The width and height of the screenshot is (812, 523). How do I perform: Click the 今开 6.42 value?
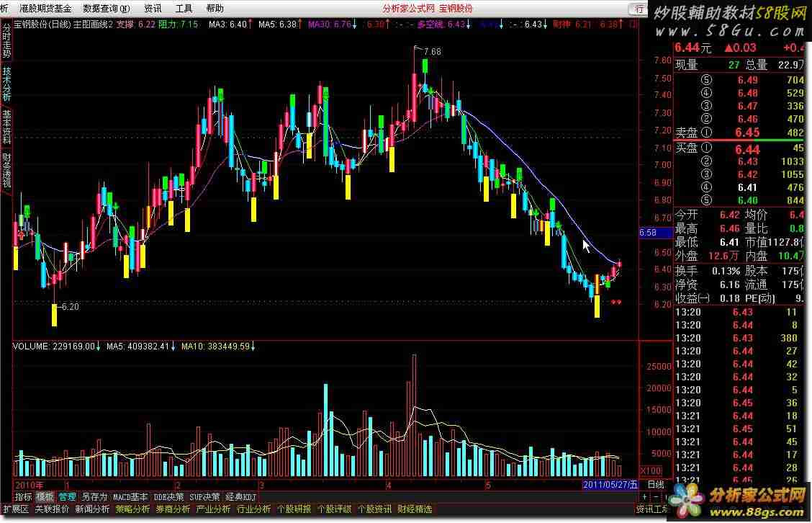tap(730, 214)
